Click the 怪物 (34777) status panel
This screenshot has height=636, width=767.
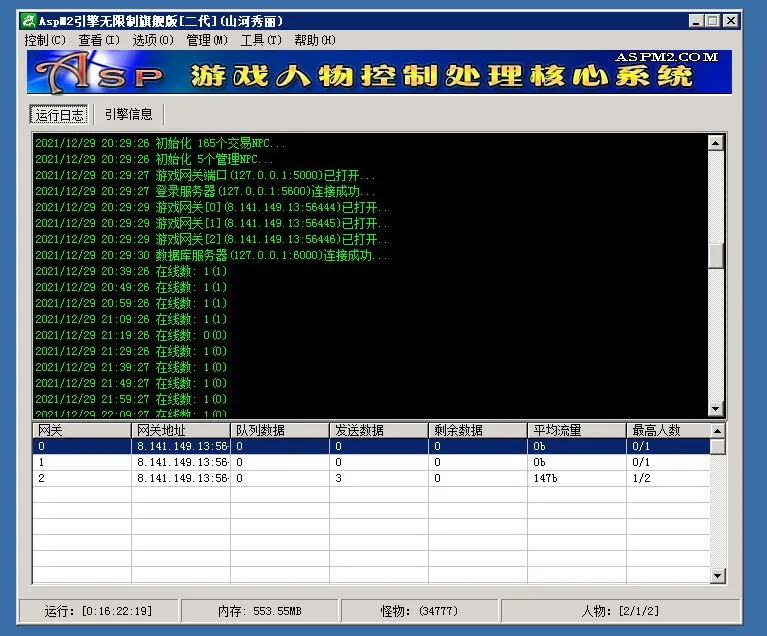click(419, 611)
